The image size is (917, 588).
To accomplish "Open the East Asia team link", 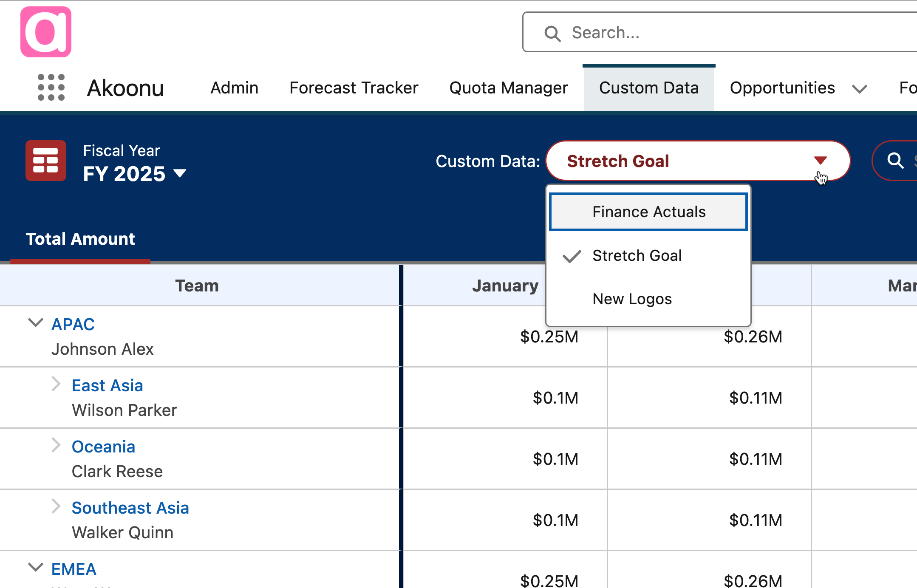I will pyautogui.click(x=108, y=385).
